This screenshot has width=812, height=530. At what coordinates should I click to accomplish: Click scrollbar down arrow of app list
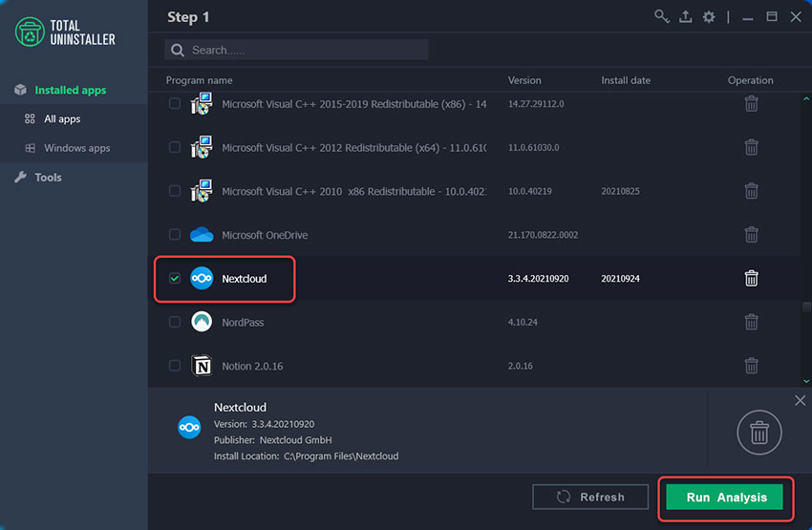pos(806,381)
